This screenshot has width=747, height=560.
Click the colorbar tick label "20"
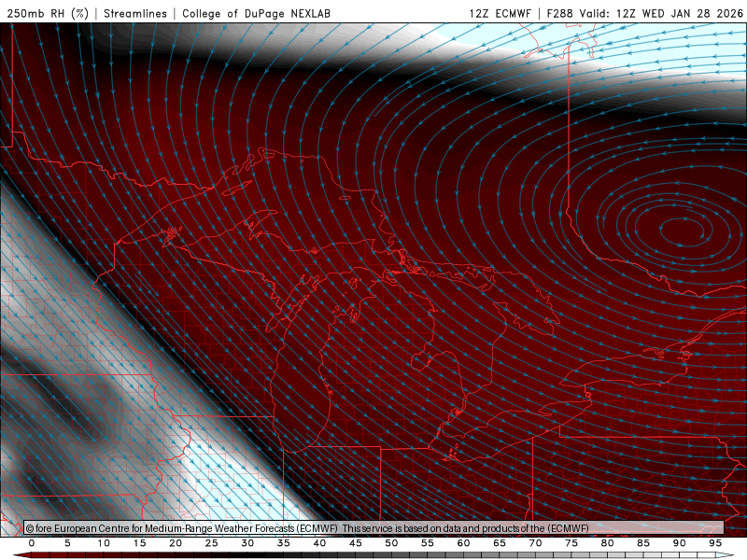(176, 543)
